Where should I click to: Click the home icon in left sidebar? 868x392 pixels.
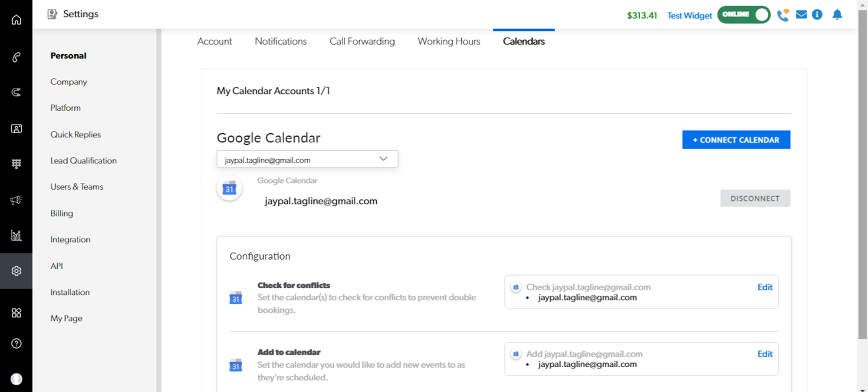pyautogui.click(x=16, y=20)
